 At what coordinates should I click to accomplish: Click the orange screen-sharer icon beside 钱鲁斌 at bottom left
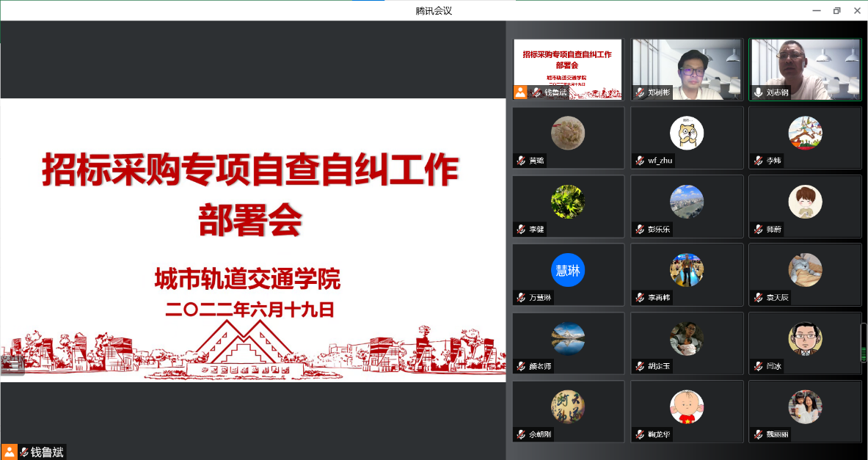click(x=10, y=452)
